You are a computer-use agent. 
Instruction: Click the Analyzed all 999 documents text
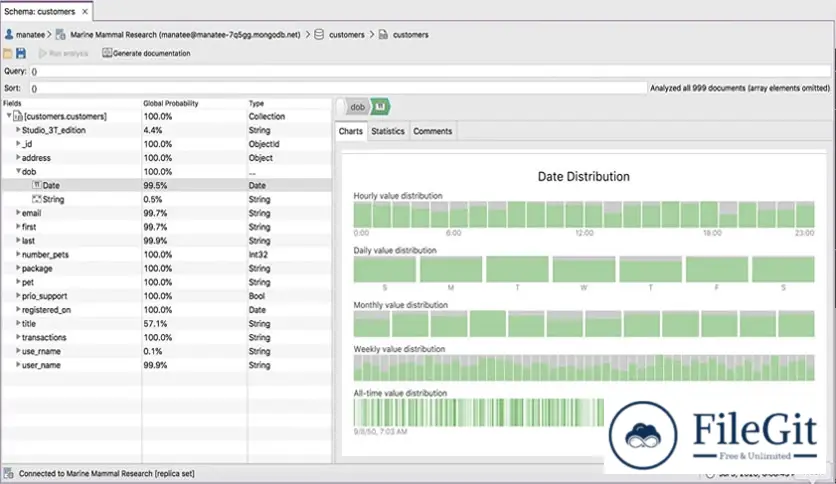(740, 88)
